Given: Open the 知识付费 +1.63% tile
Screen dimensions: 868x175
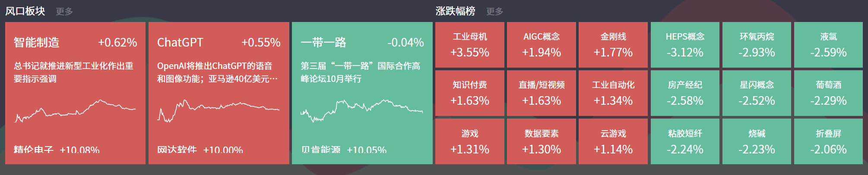Looking at the screenshot, I should (x=469, y=93).
